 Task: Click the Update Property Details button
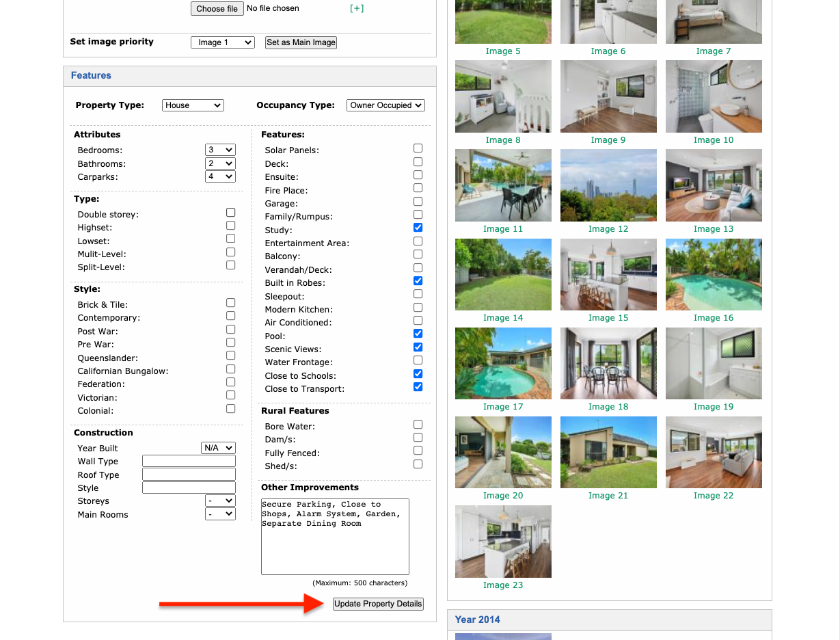coord(378,604)
